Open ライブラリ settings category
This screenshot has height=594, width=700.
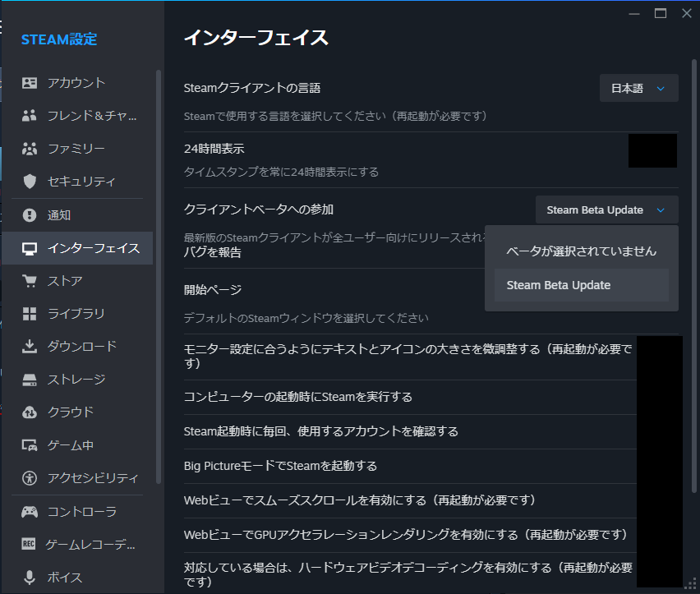(x=78, y=314)
